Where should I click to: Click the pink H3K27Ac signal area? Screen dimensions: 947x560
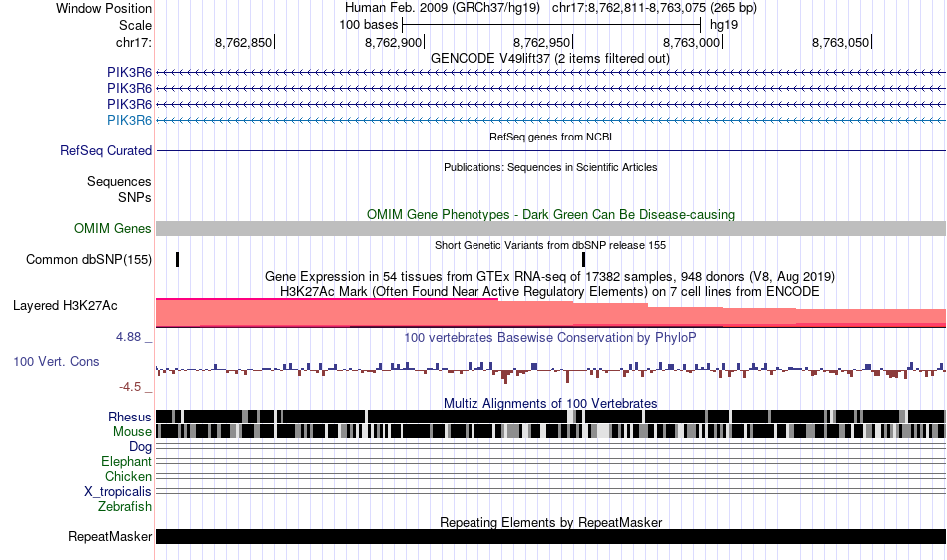coord(550,313)
